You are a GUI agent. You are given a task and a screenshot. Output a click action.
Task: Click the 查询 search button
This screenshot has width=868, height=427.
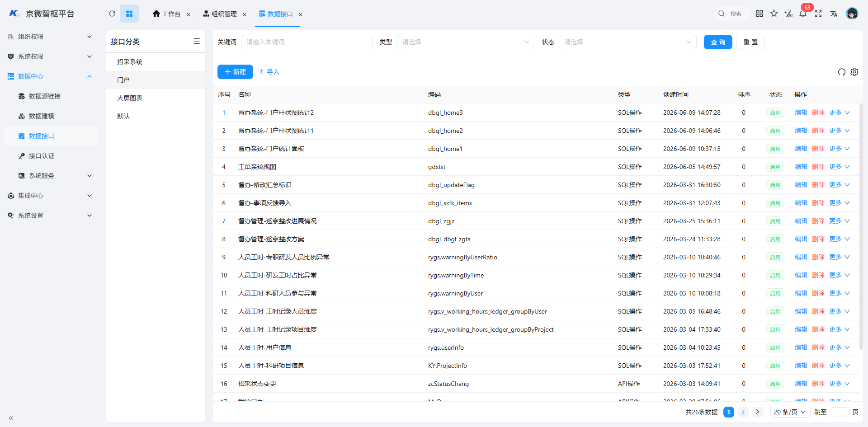click(x=718, y=42)
